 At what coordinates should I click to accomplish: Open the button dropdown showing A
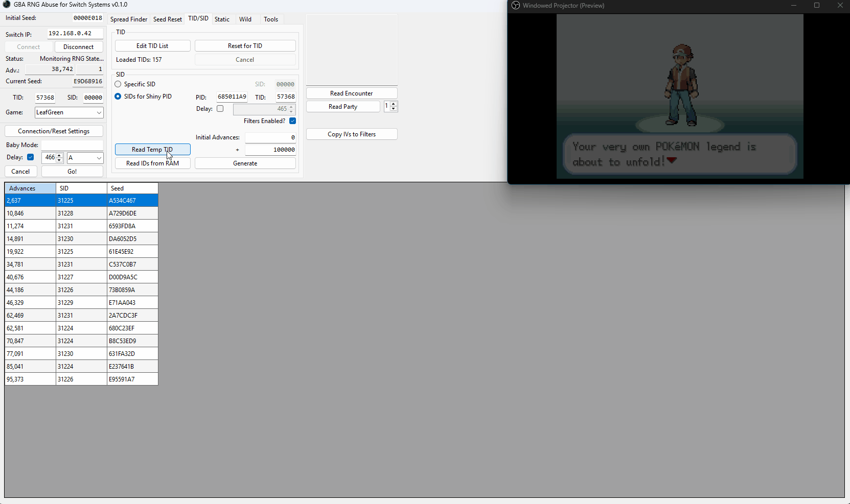point(85,158)
